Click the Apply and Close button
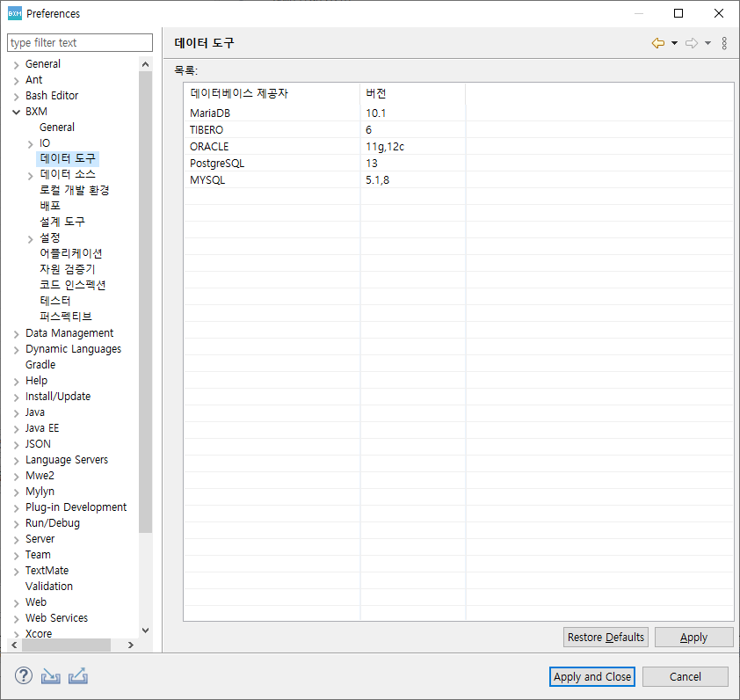740x700 pixels. (x=592, y=676)
